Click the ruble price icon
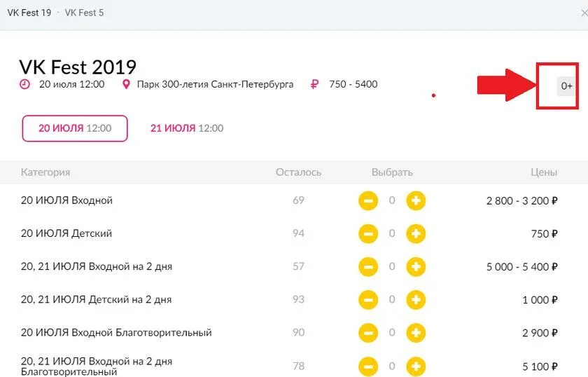The image size is (588, 377). click(314, 84)
